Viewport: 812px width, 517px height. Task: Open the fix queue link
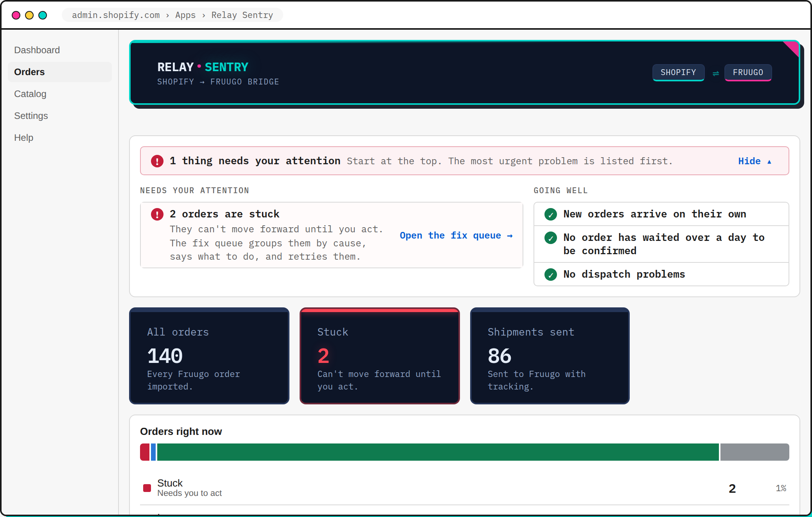(x=456, y=235)
